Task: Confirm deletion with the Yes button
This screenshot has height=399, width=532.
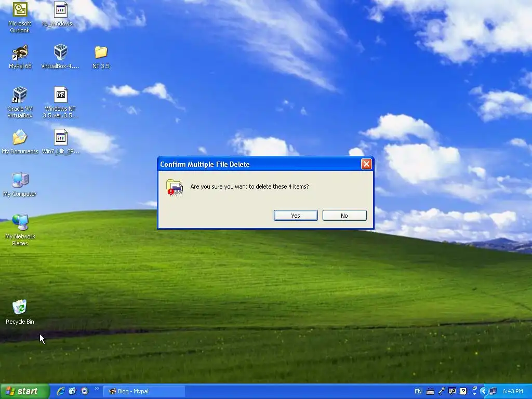Action: (296, 216)
